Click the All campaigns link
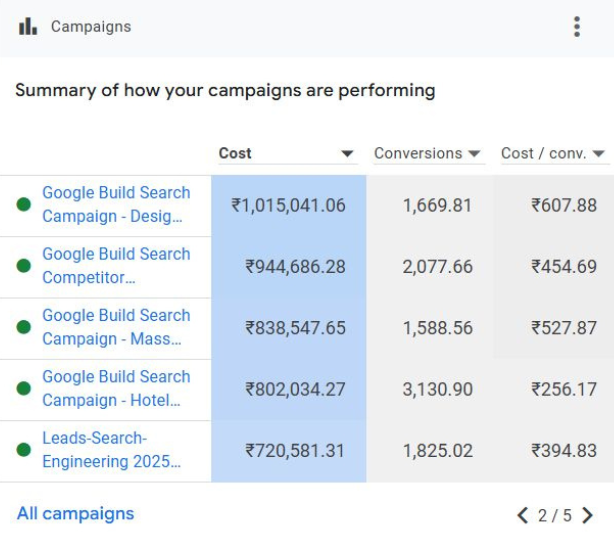The image size is (614, 534). (x=75, y=514)
